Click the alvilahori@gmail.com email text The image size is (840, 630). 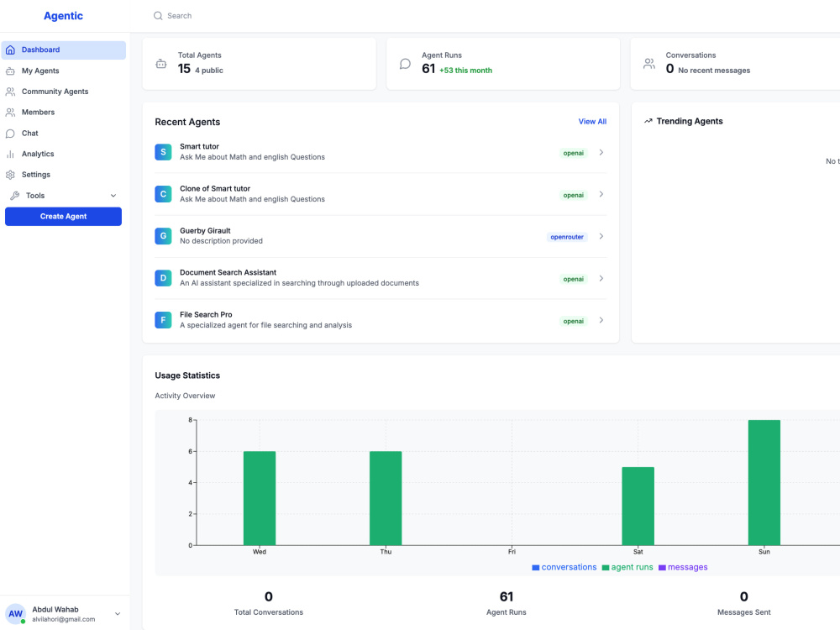63,619
